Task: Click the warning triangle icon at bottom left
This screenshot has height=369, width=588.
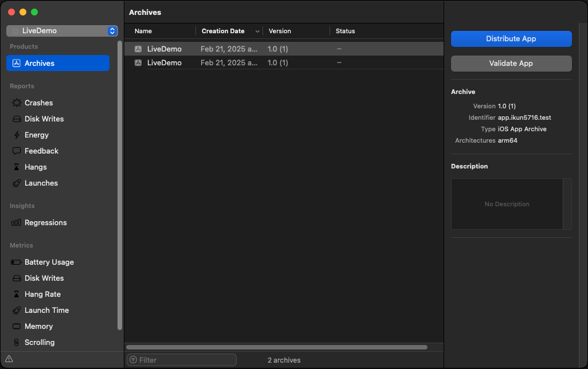Action: [9, 359]
